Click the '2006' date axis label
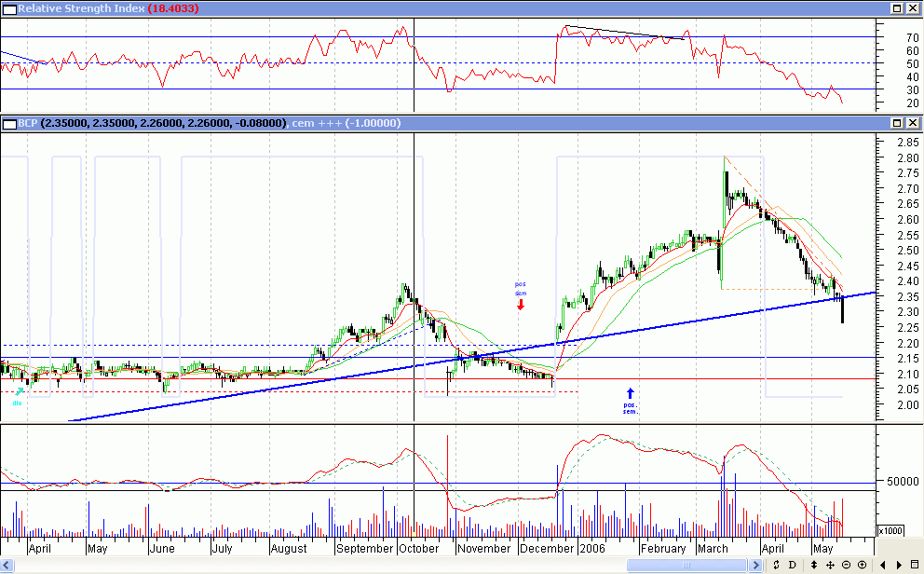The height and width of the screenshot is (574, 924). [592, 549]
